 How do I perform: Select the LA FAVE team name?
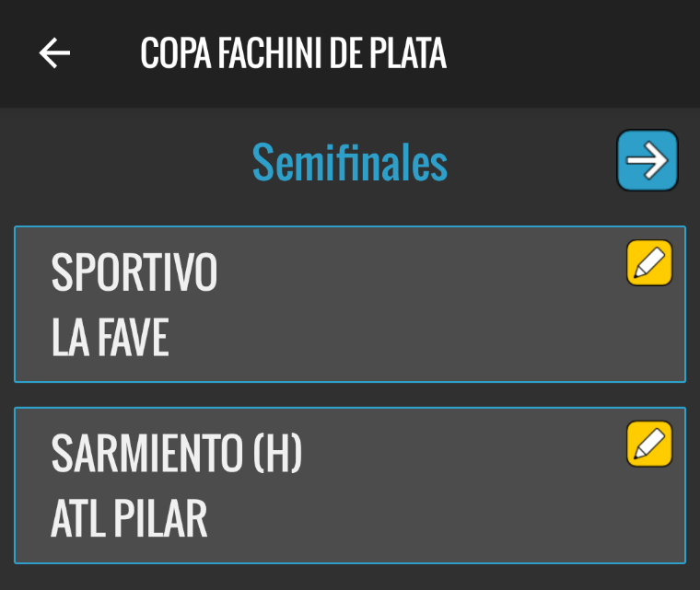coord(111,339)
